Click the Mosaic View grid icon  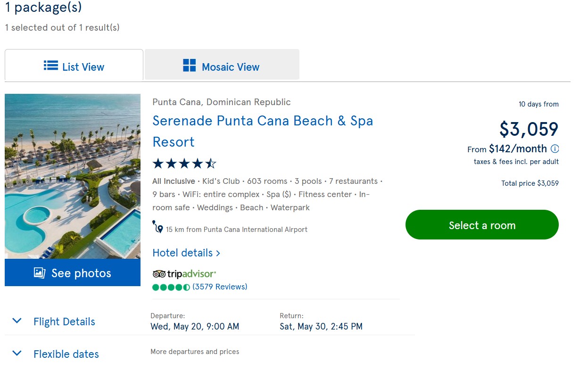(189, 66)
